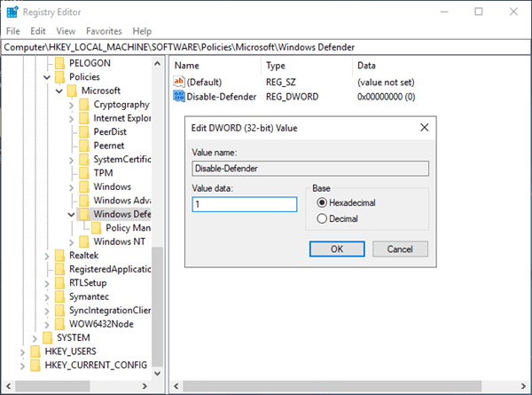This screenshot has height=395, width=532.
Task: Click the HKEY_USERS folder icon
Action: coord(35,352)
